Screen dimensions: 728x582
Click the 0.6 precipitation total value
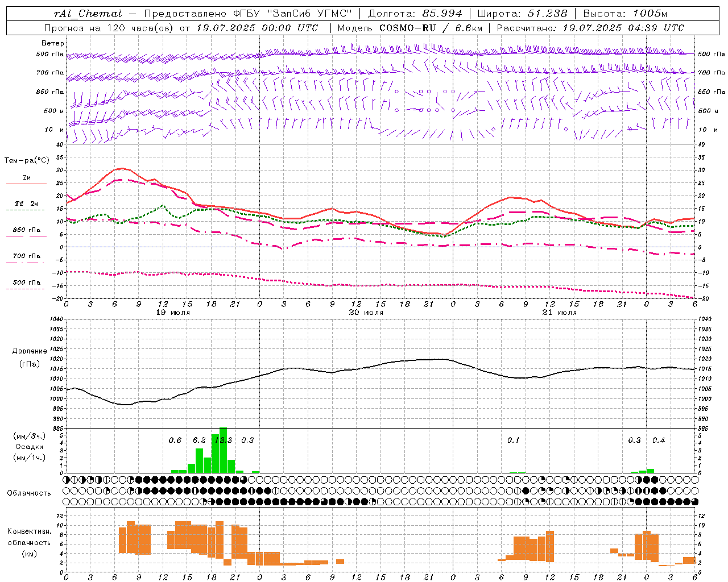tap(175, 440)
